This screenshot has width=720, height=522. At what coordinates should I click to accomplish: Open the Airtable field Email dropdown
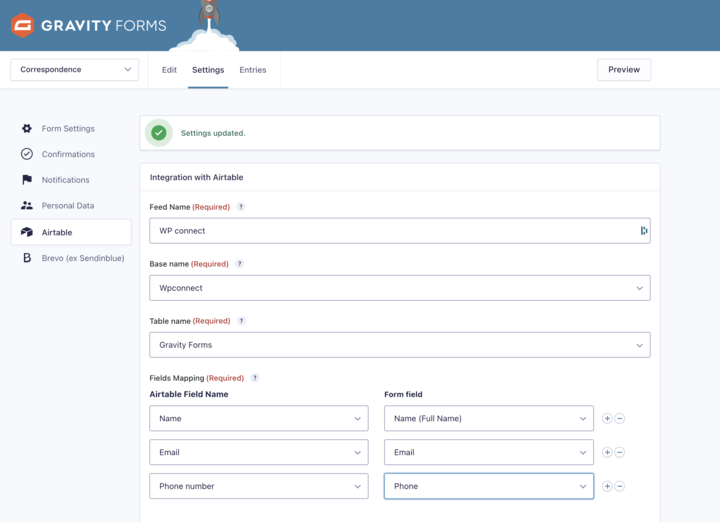tap(259, 452)
